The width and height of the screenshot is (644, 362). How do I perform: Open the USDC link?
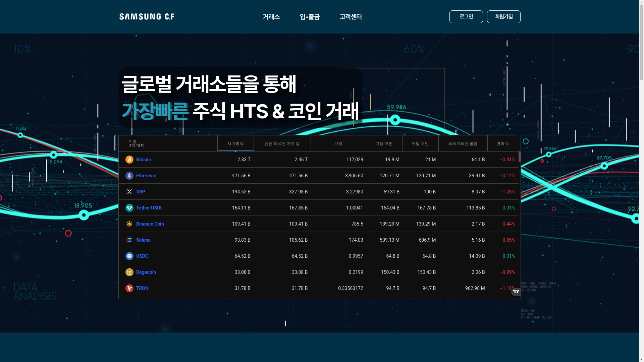pyautogui.click(x=142, y=256)
